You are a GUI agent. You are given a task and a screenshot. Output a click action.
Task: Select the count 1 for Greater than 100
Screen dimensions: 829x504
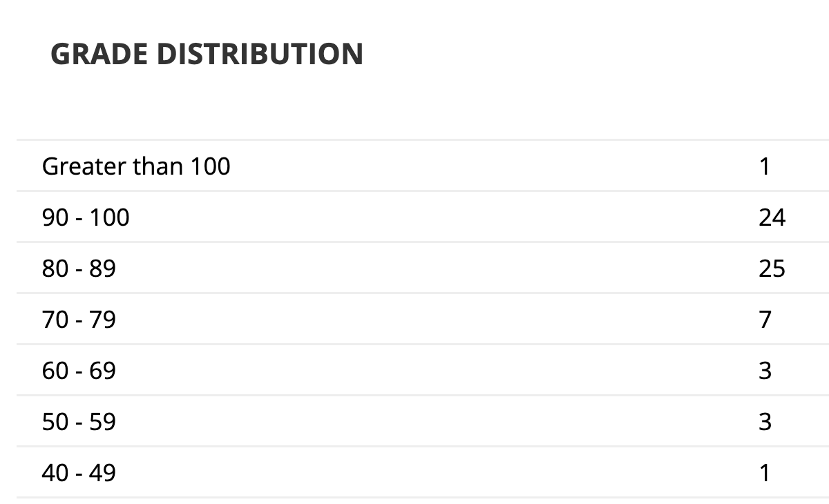pyautogui.click(x=764, y=166)
